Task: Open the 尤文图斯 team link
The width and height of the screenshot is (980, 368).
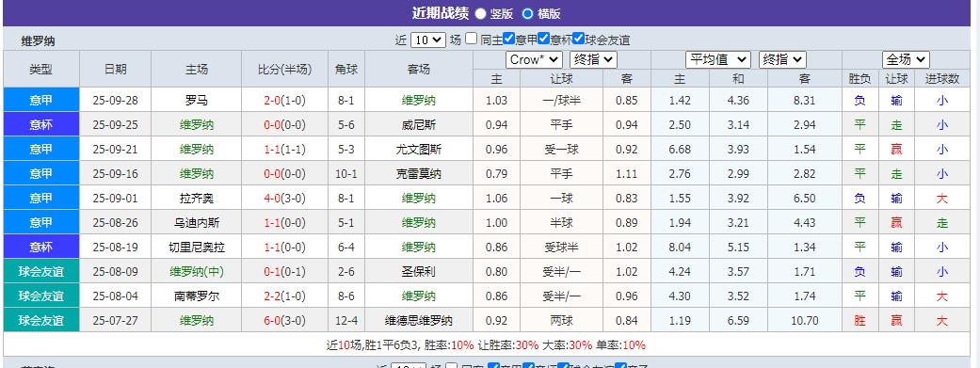Action: tap(418, 150)
